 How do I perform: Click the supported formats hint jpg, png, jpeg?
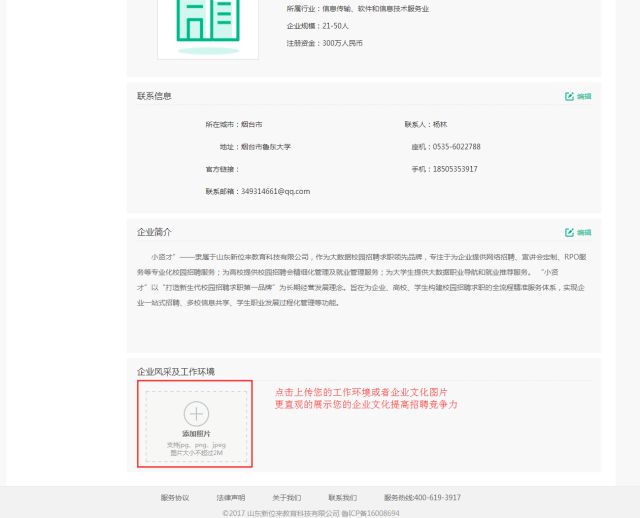point(196,445)
